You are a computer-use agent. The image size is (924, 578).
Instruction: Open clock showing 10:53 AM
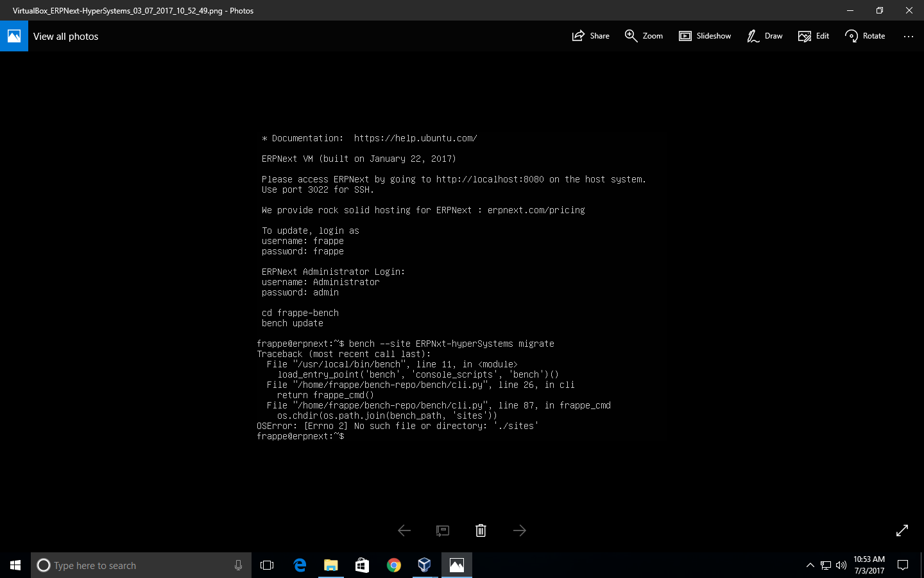869,565
